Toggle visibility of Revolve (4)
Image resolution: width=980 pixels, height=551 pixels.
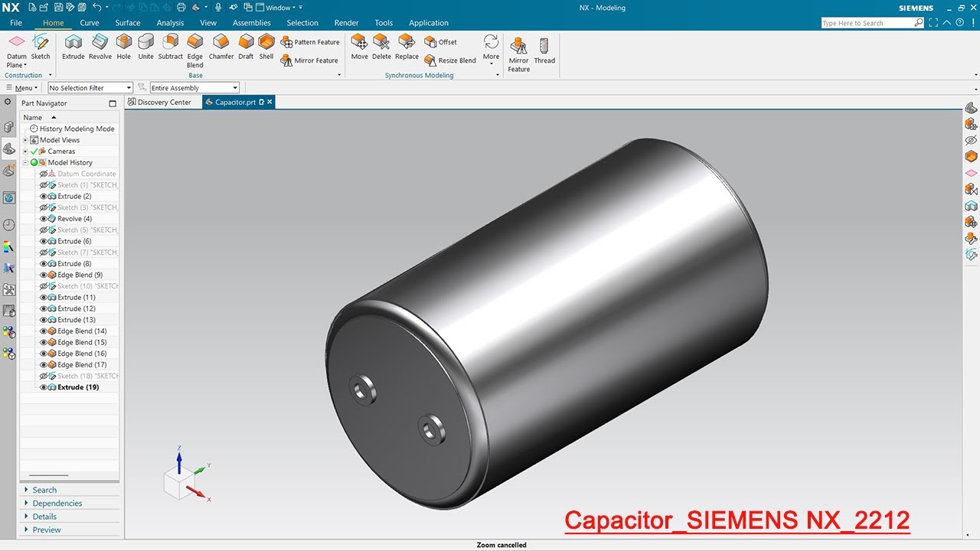click(44, 219)
